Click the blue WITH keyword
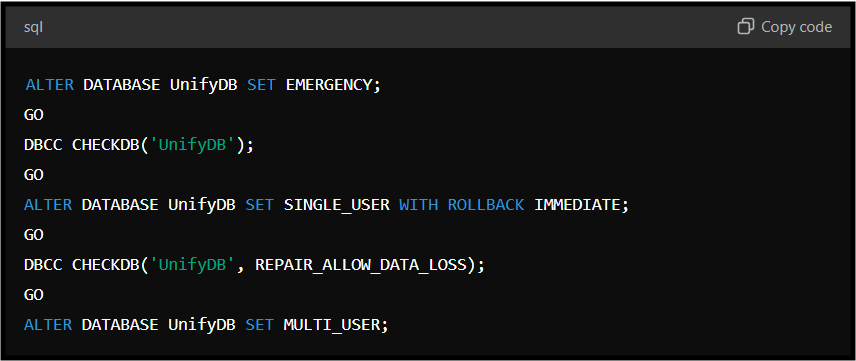The image size is (856, 361). pos(418,205)
